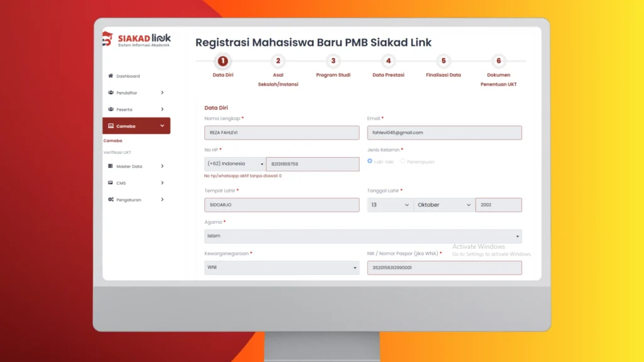Open the birth month dropdown showing Oktober
Screen dimensions: 644x362
click(x=445, y=205)
